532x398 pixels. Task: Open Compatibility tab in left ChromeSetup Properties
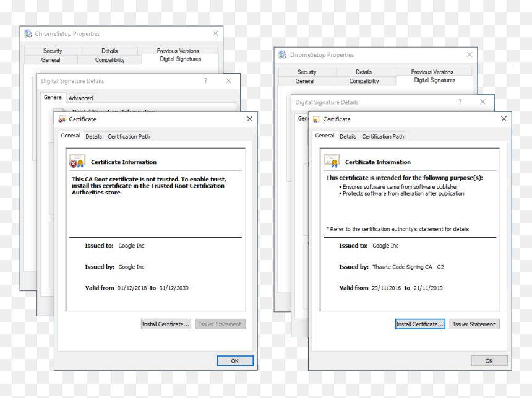coord(109,60)
